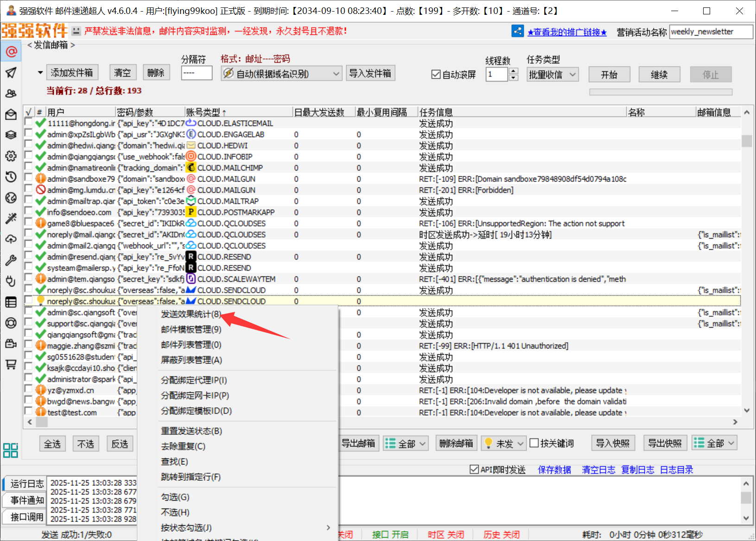Click the magic wand icon in sidebar
756x541 pixels.
[11, 218]
